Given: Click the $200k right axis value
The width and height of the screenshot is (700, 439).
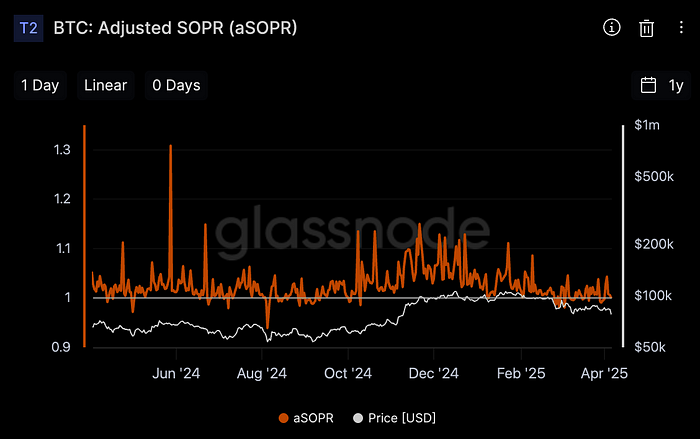Looking at the screenshot, I should pyautogui.click(x=654, y=244).
